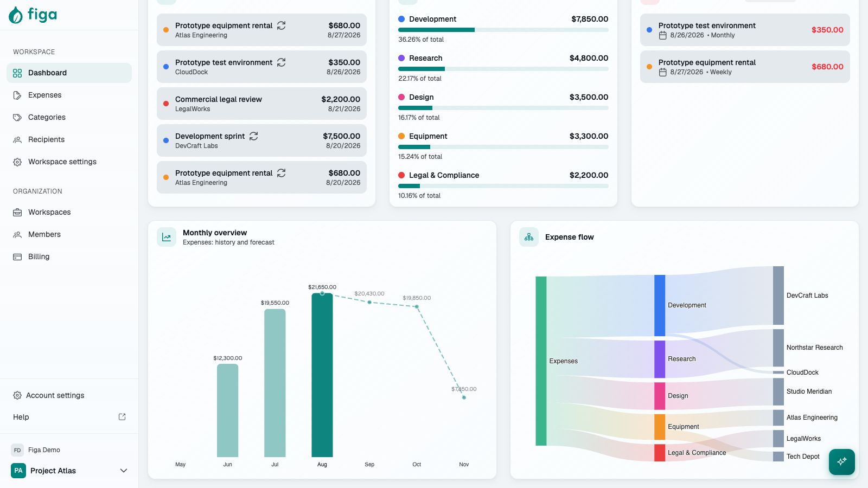The width and height of the screenshot is (868, 488).
Task: Click the Workspace settings gear icon
Action: pyautogui.click(x=17, y=162)
